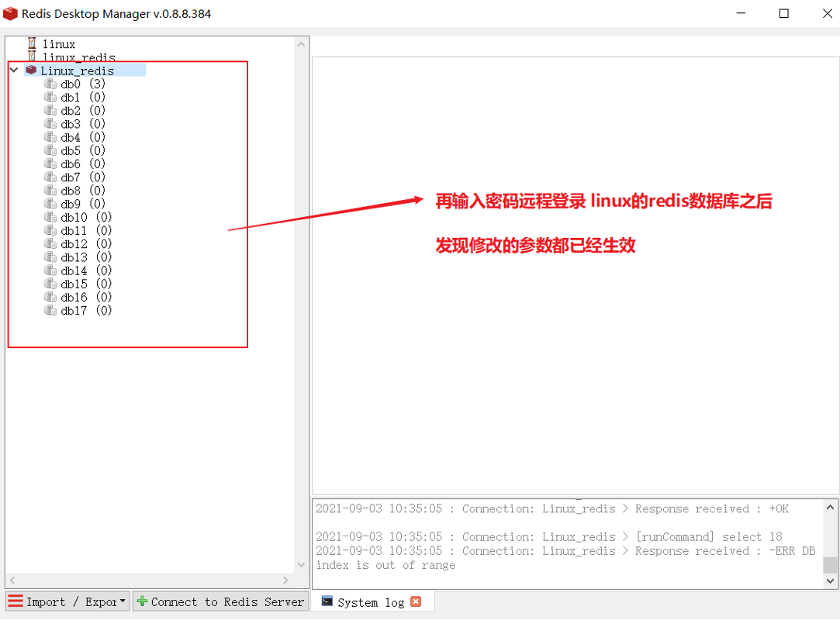Viewport: 840px width, 627px height.
Task: Select the db0 (3) database row
Action: 83,84
